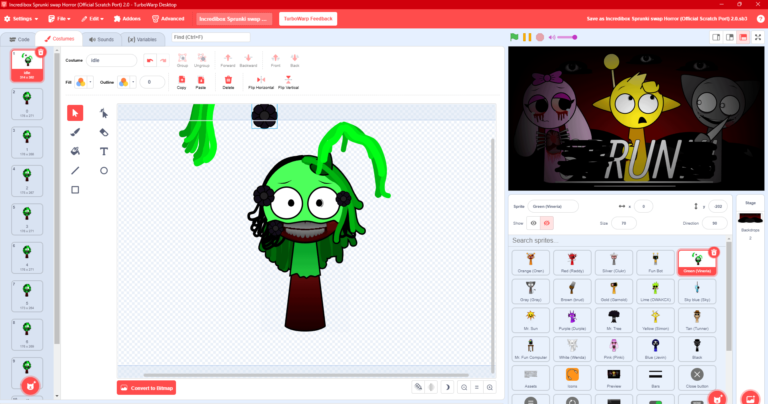The image size is (768, 404).
Task: Click Save as Incredibox Sprunki link
Action: (x=667, y=19)
